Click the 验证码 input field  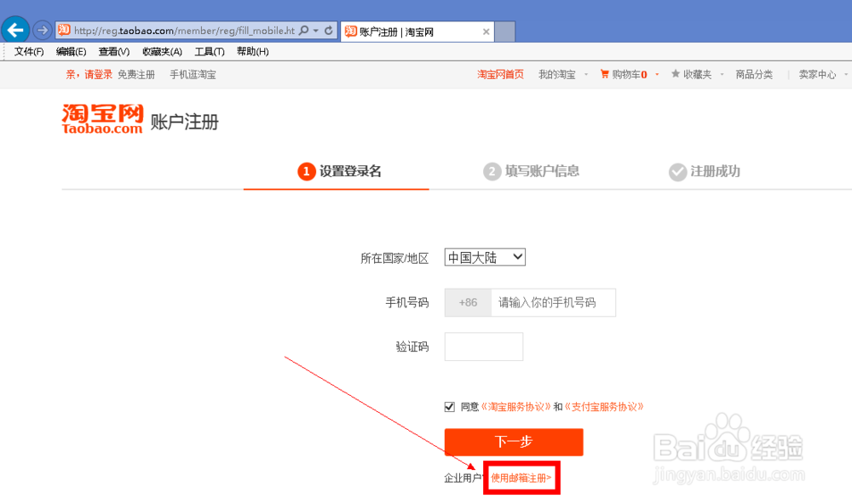[x=484, y=346]
